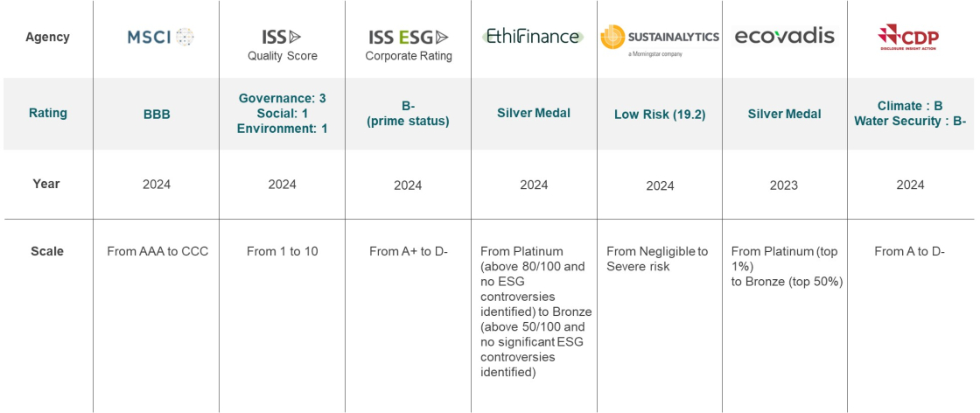
Task: Click the Silver Medal rating under EthiFinance
Action: (x=534, y=113)
